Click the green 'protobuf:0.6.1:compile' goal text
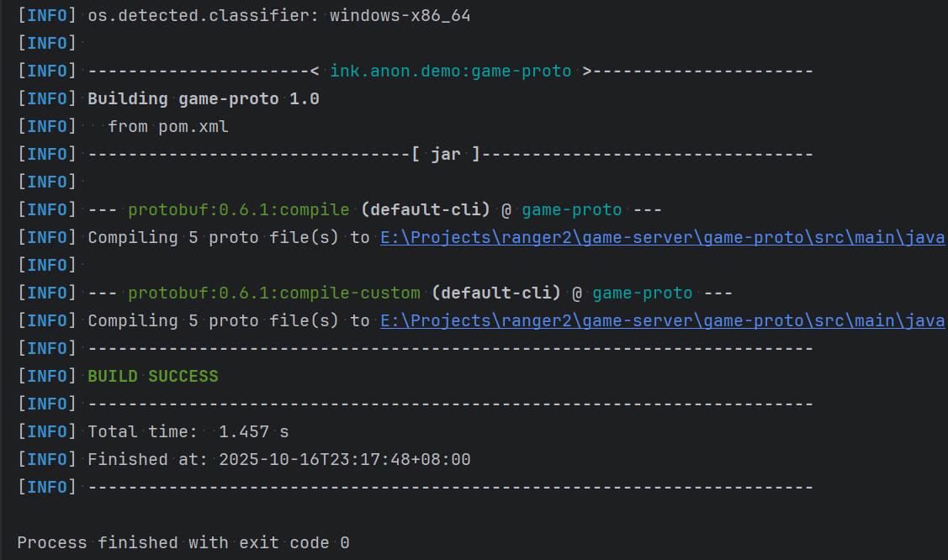Screen dimensions: 948x560 pyautogui.click(x=239, y=209)
